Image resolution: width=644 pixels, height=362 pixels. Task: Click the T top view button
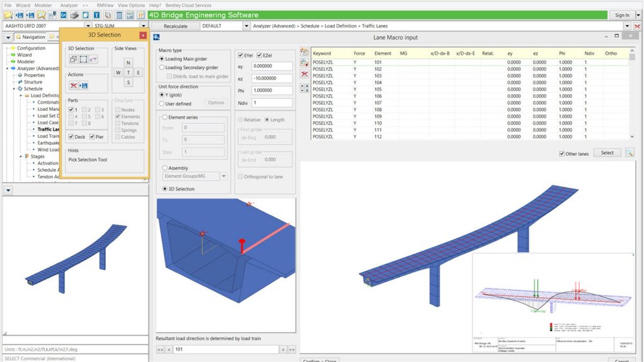(x=128, y=73)
